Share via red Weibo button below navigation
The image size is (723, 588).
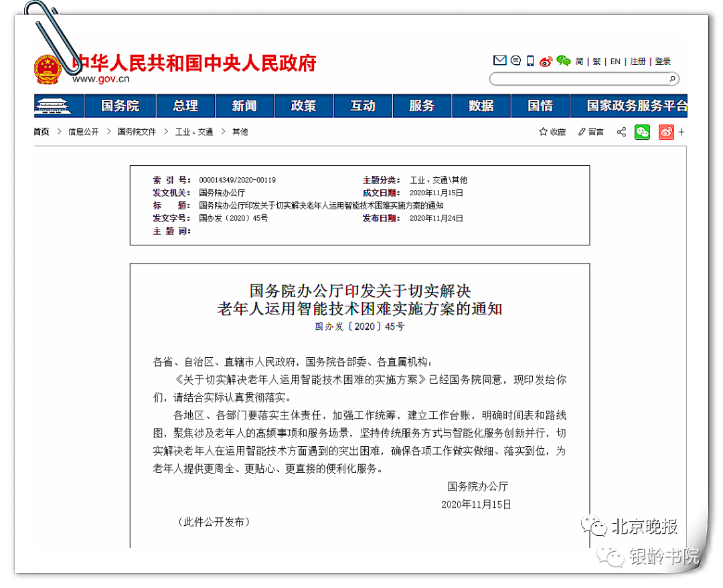pyautogui.click(x=666, y=132)
